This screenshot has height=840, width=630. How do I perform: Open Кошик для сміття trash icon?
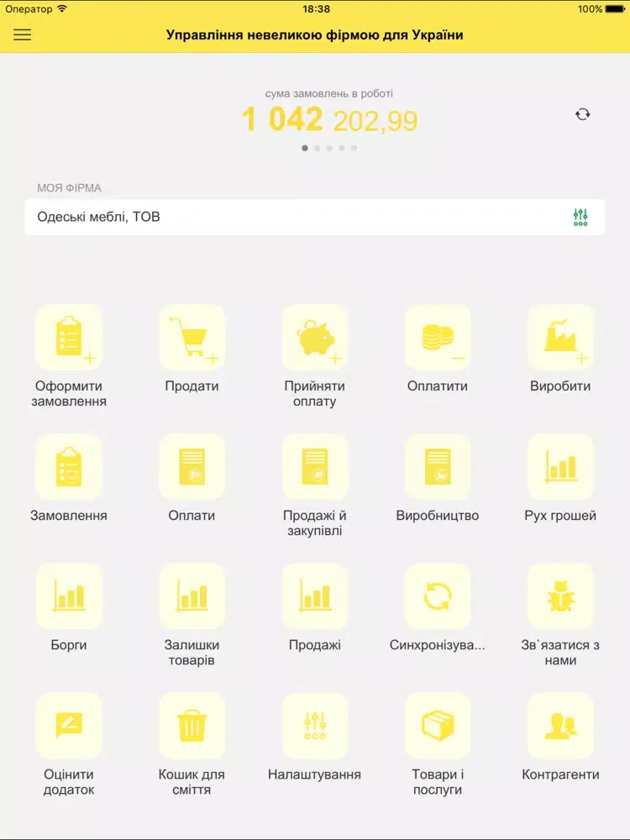click(192, 726)
